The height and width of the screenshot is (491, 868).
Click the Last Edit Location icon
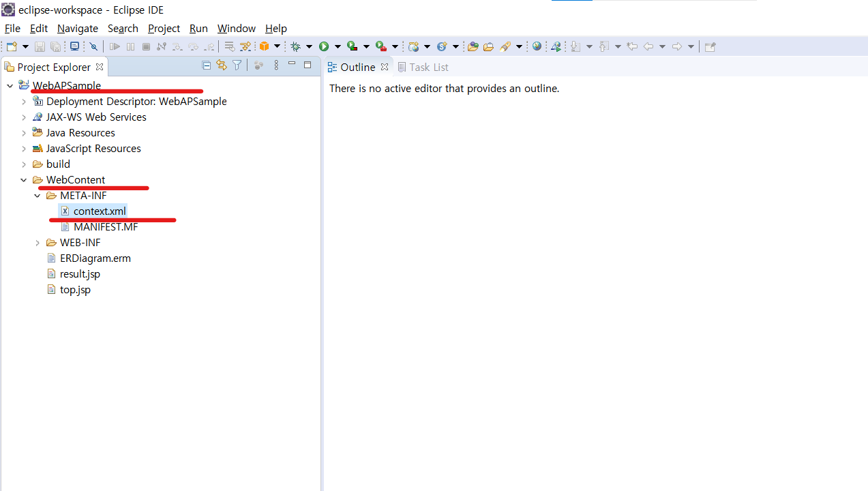(x=632, y=46)
